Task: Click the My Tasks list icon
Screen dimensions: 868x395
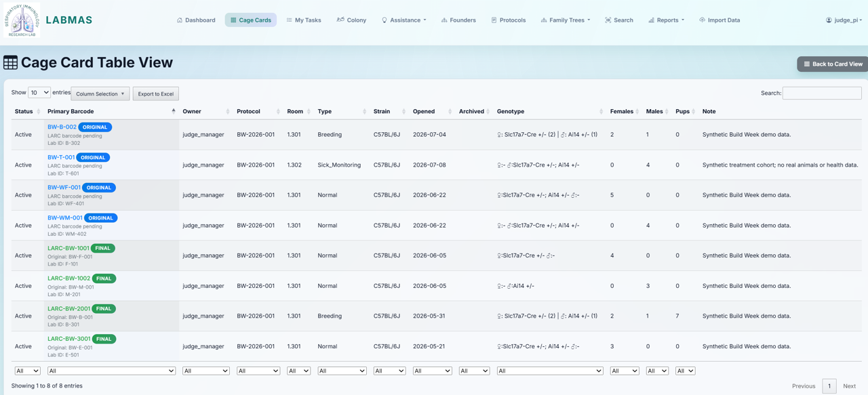Action: coord(289,20)
